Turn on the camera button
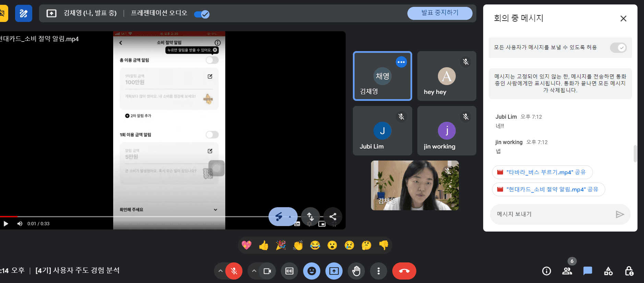This screenshot has width=644, height=283. (x=267, y=271)
